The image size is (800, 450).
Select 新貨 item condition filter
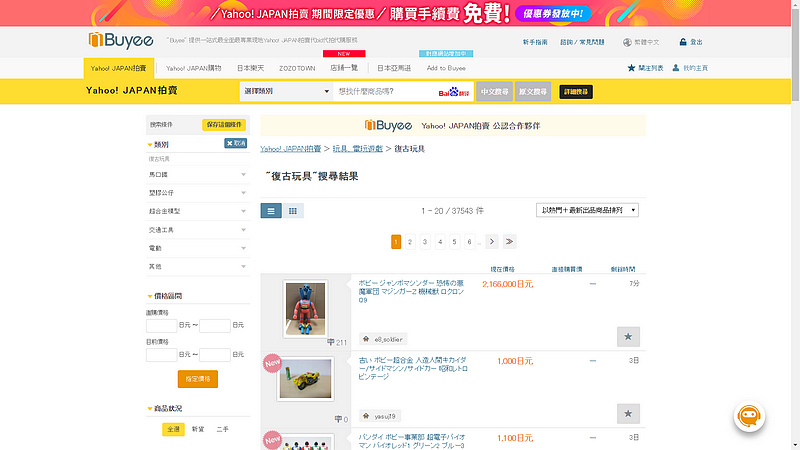pos(198,429)
